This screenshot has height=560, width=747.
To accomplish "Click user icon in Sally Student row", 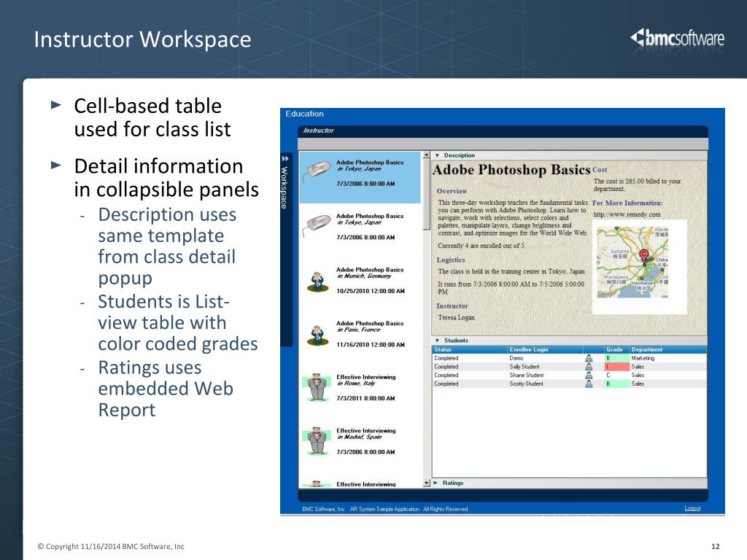I will tap(589, 367).
